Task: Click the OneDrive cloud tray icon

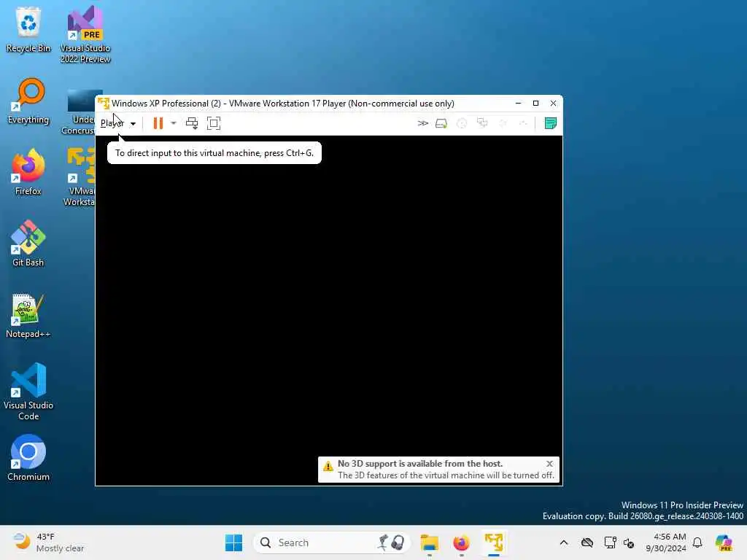Action: [587, 542]
